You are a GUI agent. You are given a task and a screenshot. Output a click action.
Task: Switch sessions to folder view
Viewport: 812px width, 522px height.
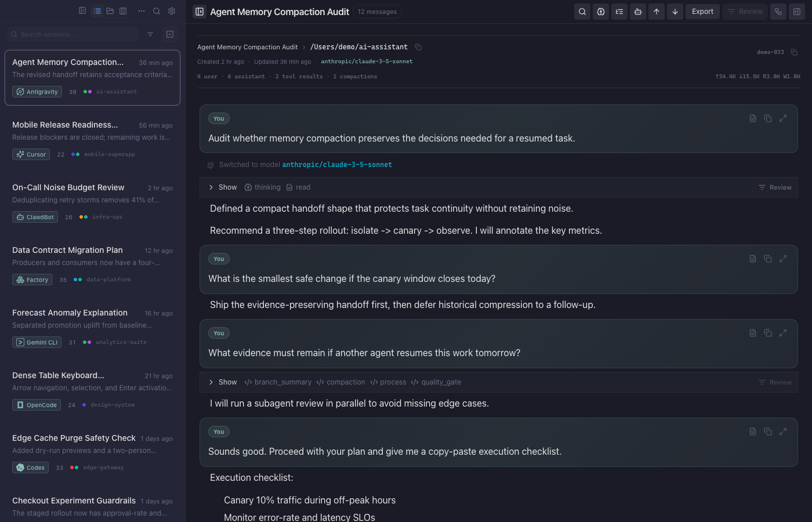tap(110, 11)
